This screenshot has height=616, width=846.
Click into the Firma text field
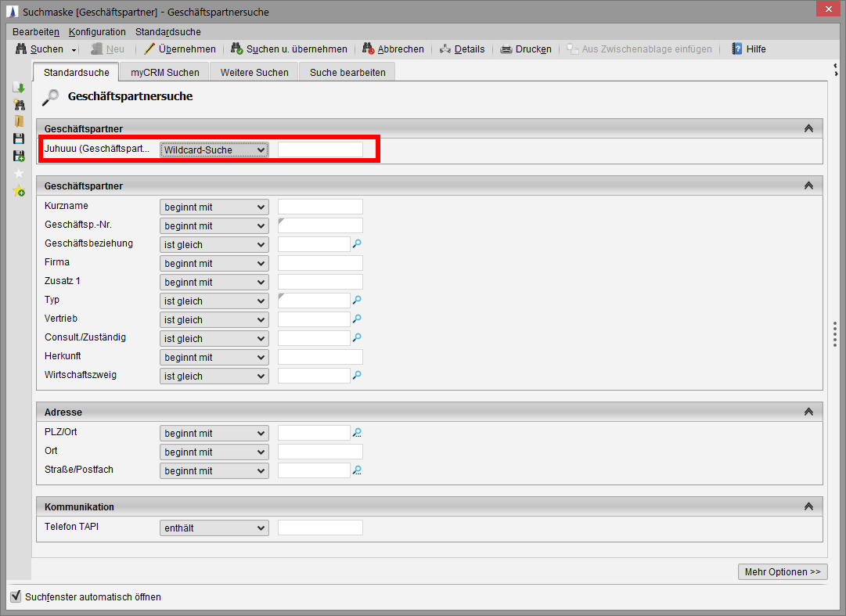[320, 263]
